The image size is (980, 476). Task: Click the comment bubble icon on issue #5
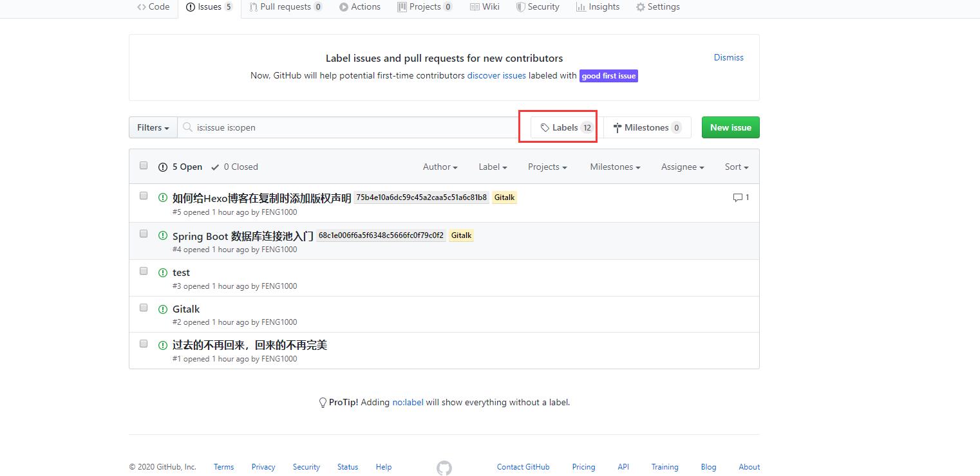tap(737, 197)
